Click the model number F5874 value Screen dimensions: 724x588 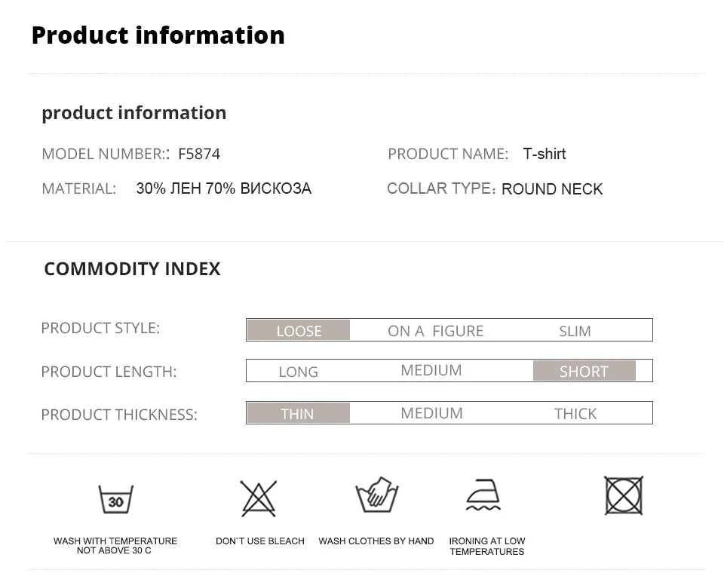click(x=199, y=155)
